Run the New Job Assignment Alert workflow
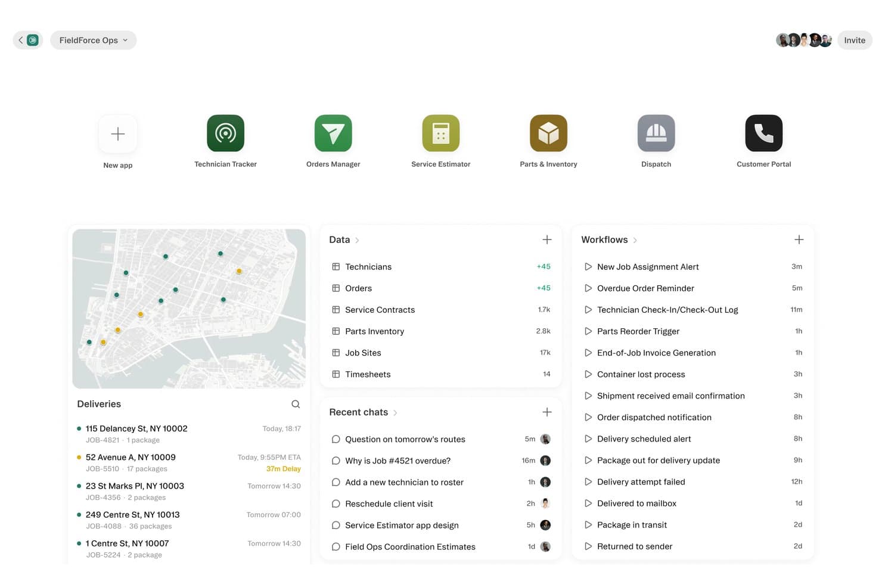The image size is (882, 588). [x=693, y=267]
